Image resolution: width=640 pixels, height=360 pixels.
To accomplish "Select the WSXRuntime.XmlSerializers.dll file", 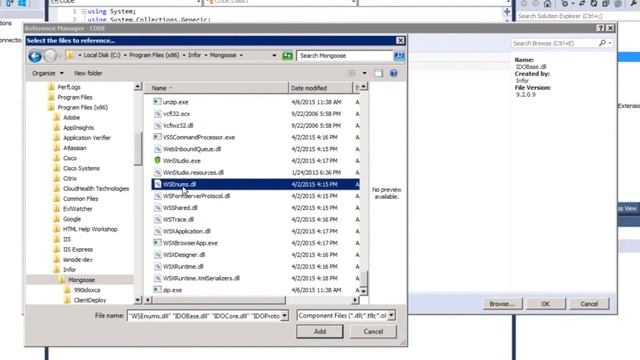I will [201, 278].
